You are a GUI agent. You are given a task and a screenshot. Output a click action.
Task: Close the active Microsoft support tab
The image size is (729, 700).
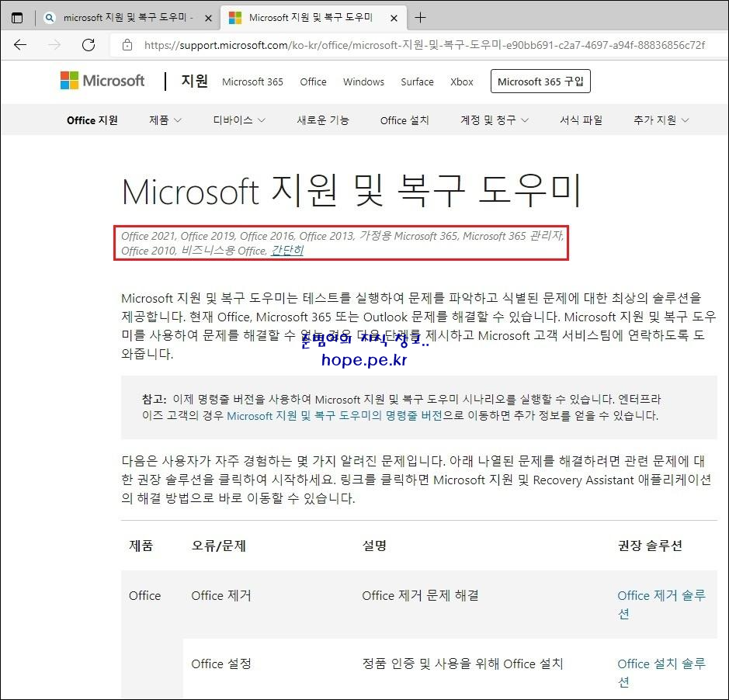pyautogui.click(x=394, y=18)
